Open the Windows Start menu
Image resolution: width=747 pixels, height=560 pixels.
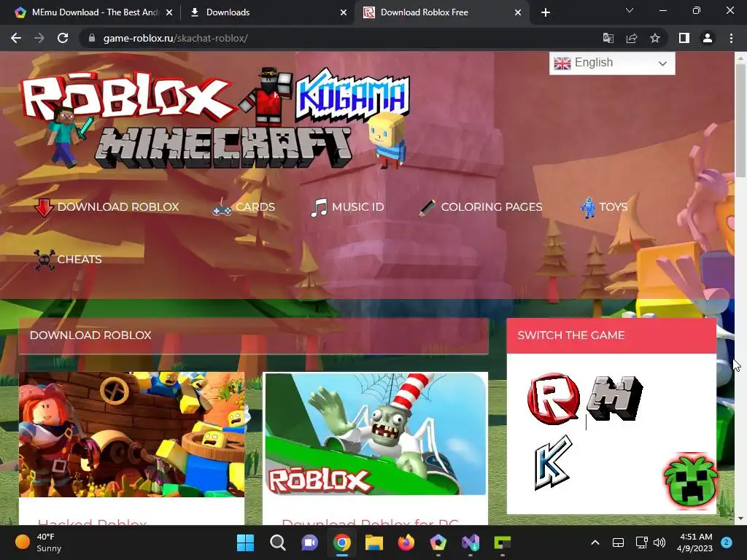246,542
